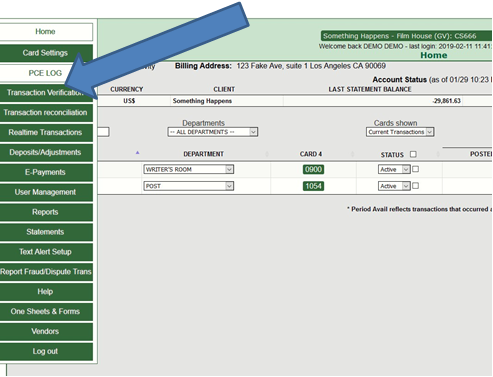Open the PCE LOG menu item
Viewport: 493px width, 377px height.
(46, 73)
